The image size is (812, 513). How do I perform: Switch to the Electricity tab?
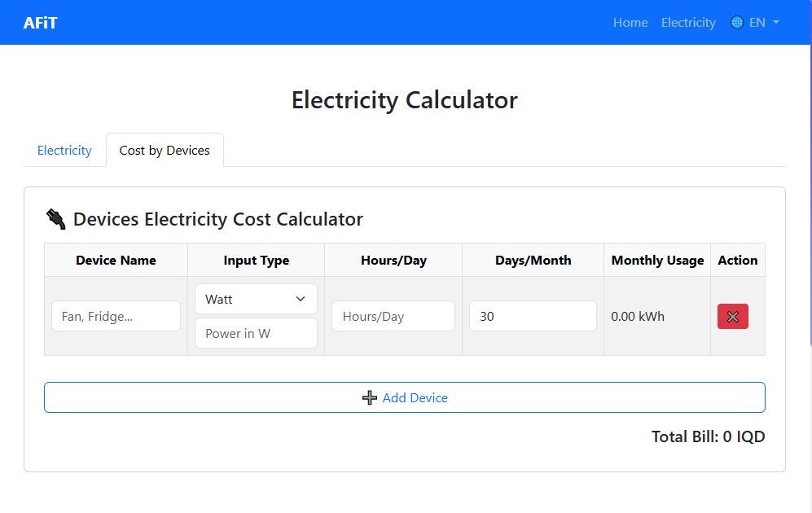click(64, 150)
